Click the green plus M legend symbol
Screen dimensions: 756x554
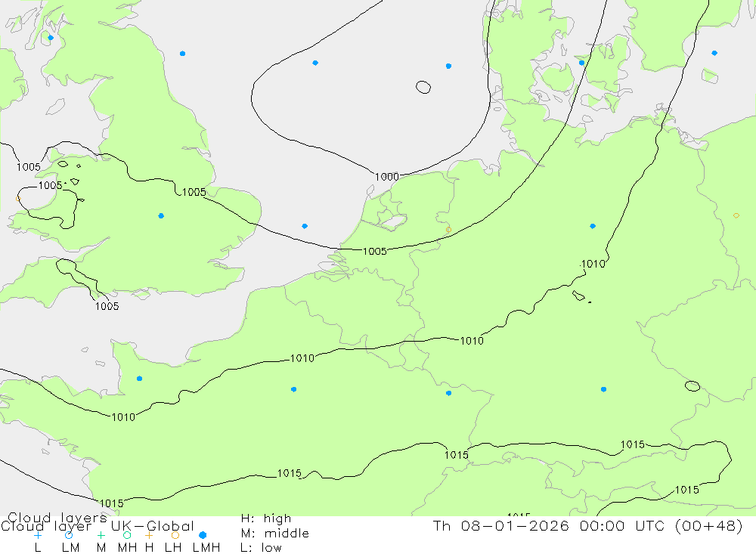tap(101, 535)
